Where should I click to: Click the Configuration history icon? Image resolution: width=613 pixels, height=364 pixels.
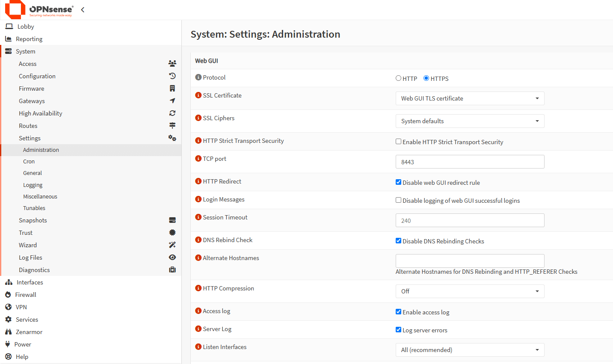(172, 76)
